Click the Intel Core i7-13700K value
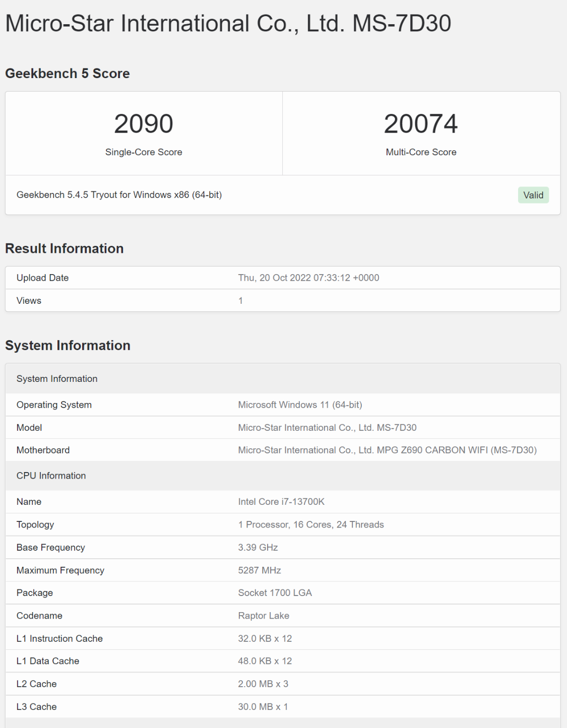The image size is (567, 728). click(281, 502)
